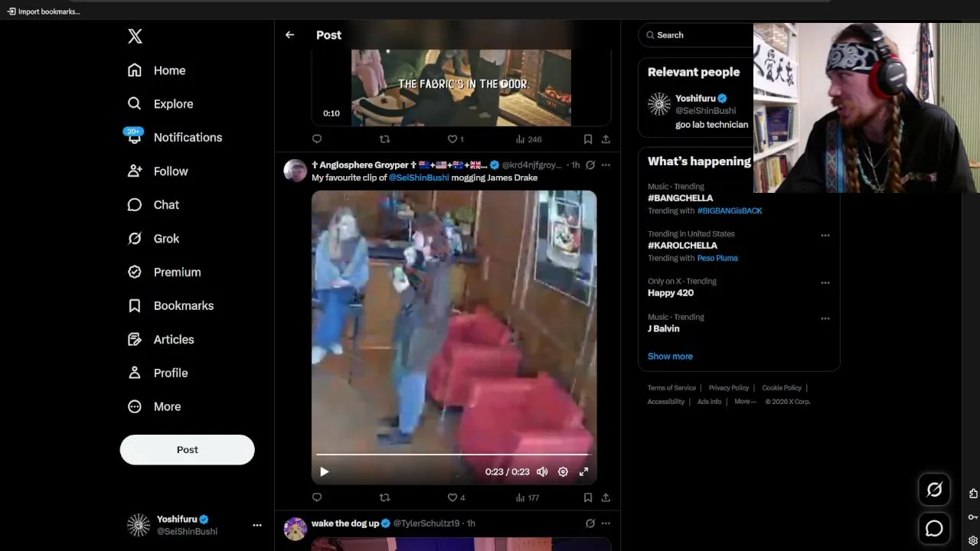This screenshot has width=980, height=551.
Task: View analytics showing 177 views
Action: [x=528, y=497]
